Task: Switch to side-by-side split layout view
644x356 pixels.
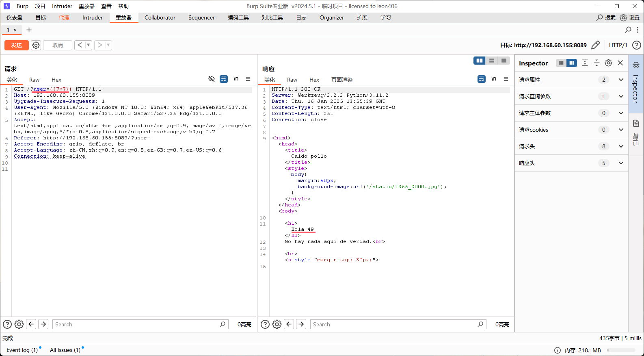Action: (x=480, y=61)
